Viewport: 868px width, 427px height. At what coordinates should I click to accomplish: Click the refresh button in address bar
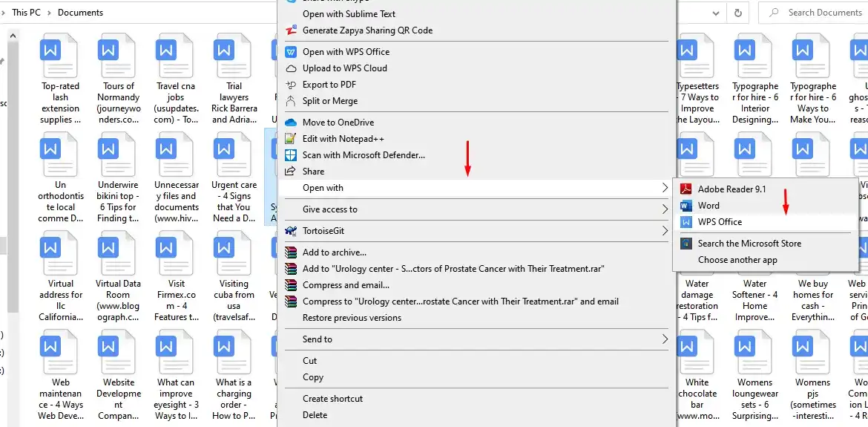click(737, 13)
